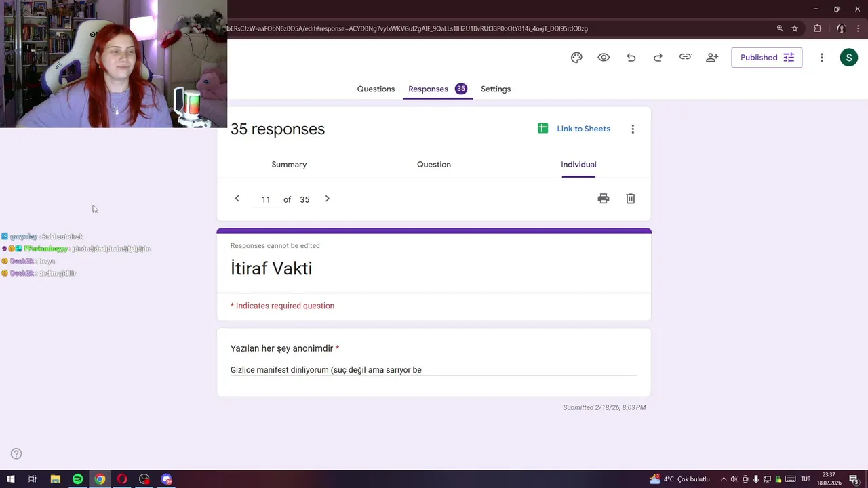Screen dimensions: 868x488
Task: Open the Windows Start menu
Action: (x=11, y=479)
